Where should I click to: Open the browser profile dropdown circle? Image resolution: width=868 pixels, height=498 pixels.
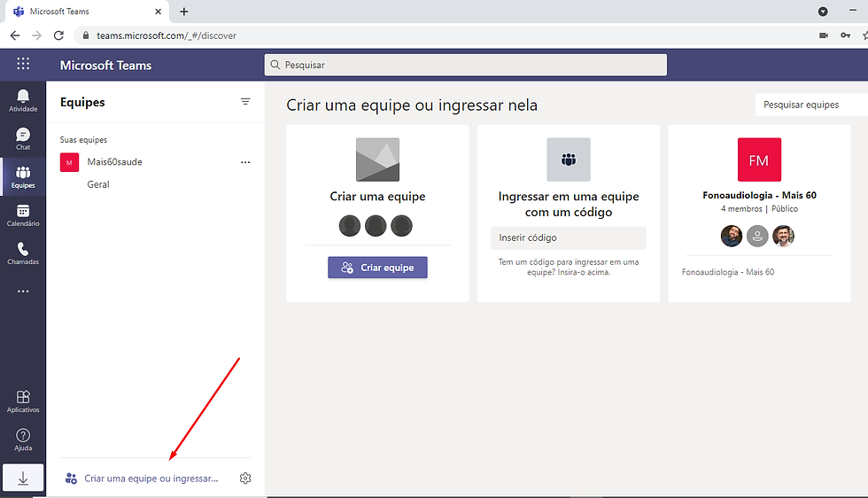click(823, 12)
